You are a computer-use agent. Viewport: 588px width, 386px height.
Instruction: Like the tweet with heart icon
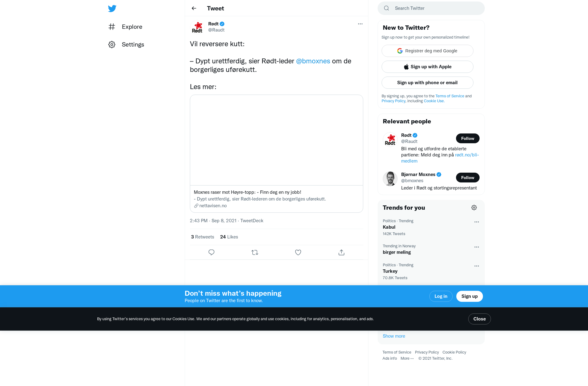pos(298,253)
